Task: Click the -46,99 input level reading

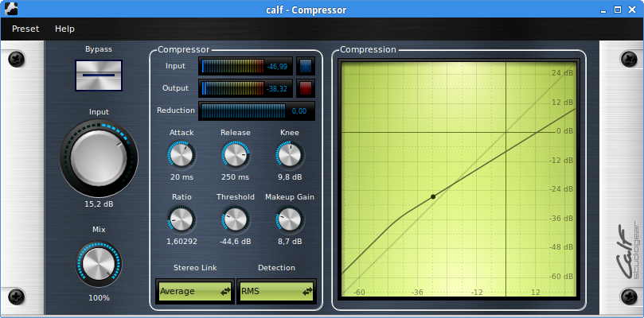Action: tap(277, 67)
